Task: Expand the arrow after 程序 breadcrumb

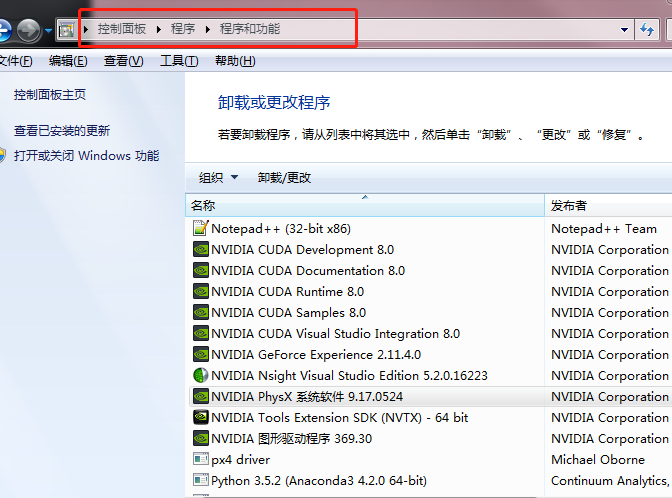Action: 208,29
